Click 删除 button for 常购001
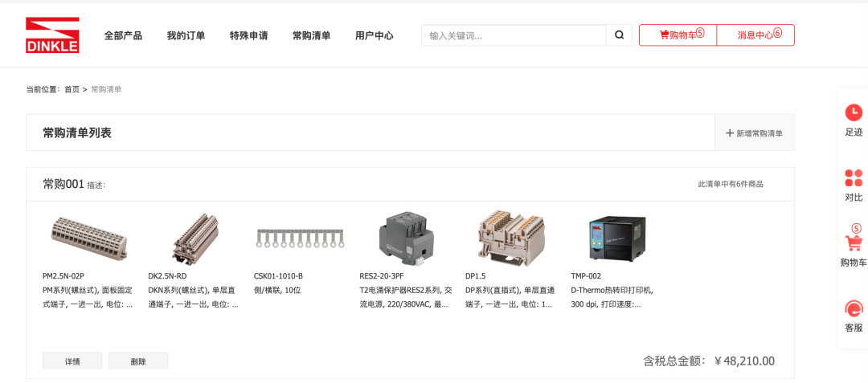This screenshot has width=868, height=383. [138, 361]
